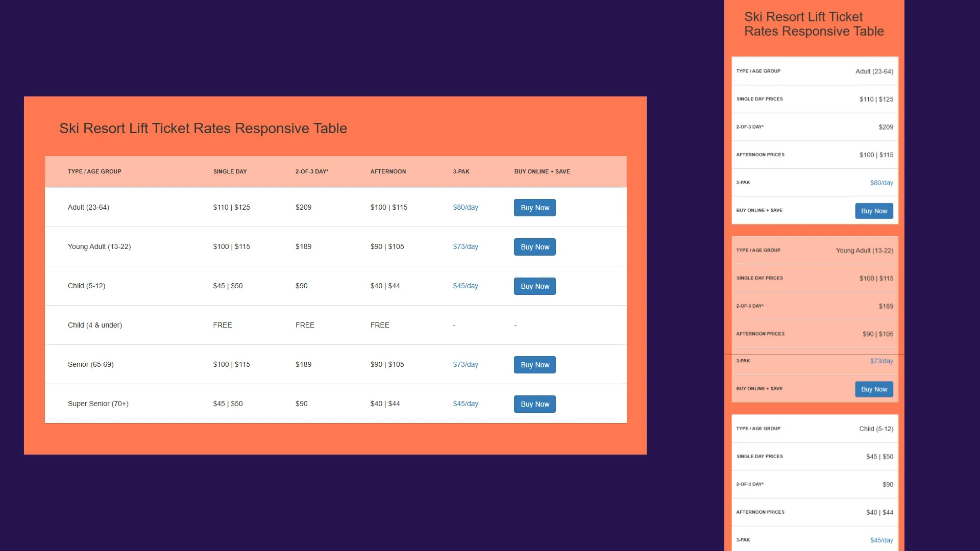Open $80/day link in Adult table row
The width and height of the screenshot is (980, 551).
click(465, 207)
